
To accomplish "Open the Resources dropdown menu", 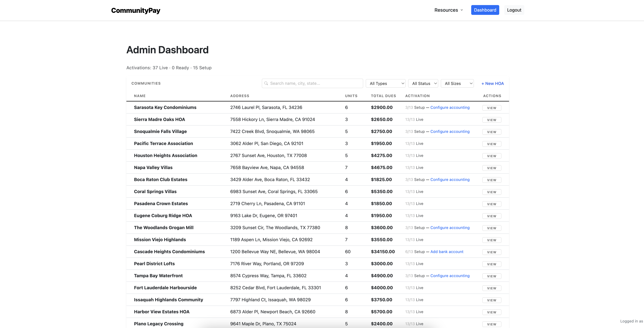I will point(448,10).
